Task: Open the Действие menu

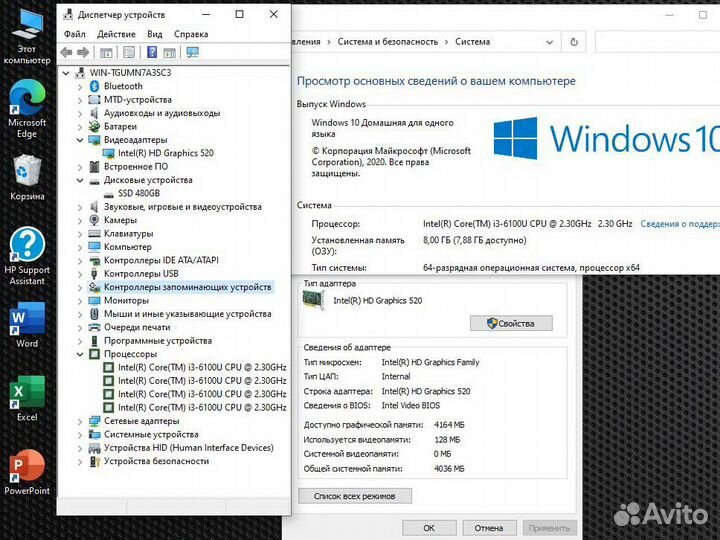Action: [x=116, y=34]
